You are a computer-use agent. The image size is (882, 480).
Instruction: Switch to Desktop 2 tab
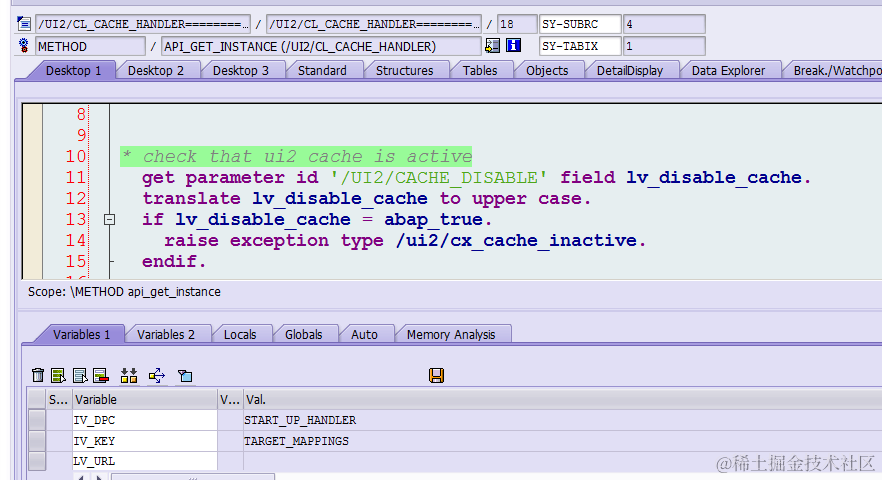156,70
